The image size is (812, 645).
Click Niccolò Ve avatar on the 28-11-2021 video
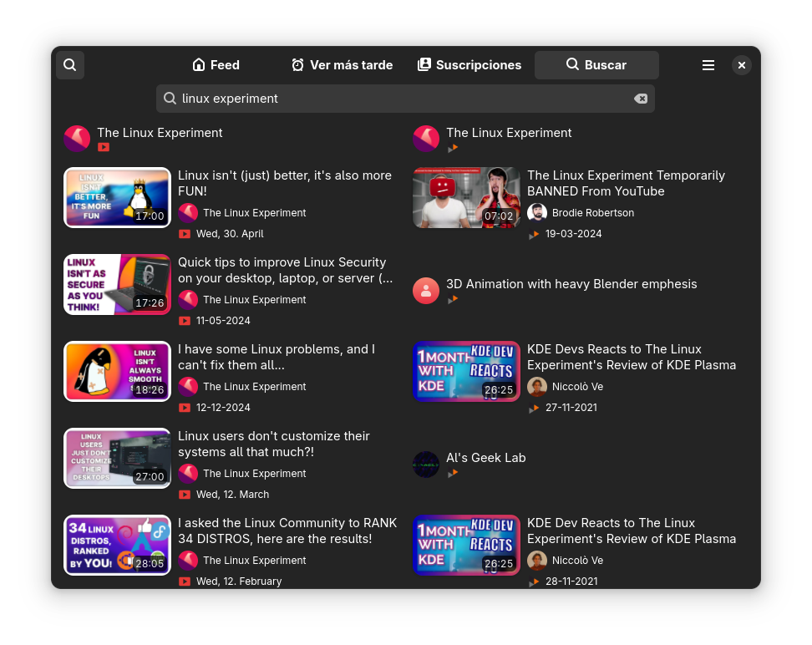coord(537,560)
